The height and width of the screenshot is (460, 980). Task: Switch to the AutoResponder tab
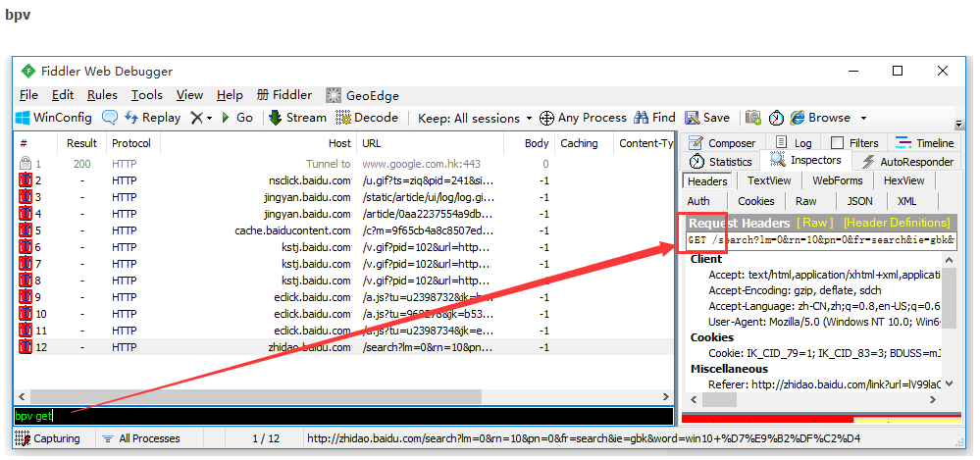[x=907, y=162]
